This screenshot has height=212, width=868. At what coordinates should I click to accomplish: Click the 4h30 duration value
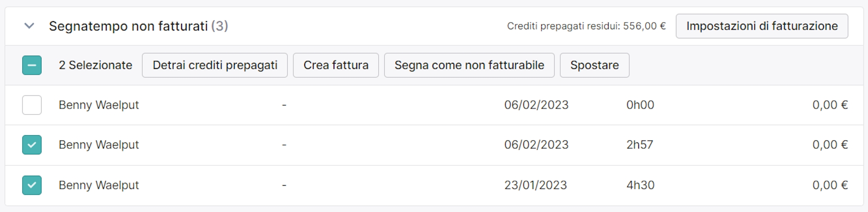640,185
